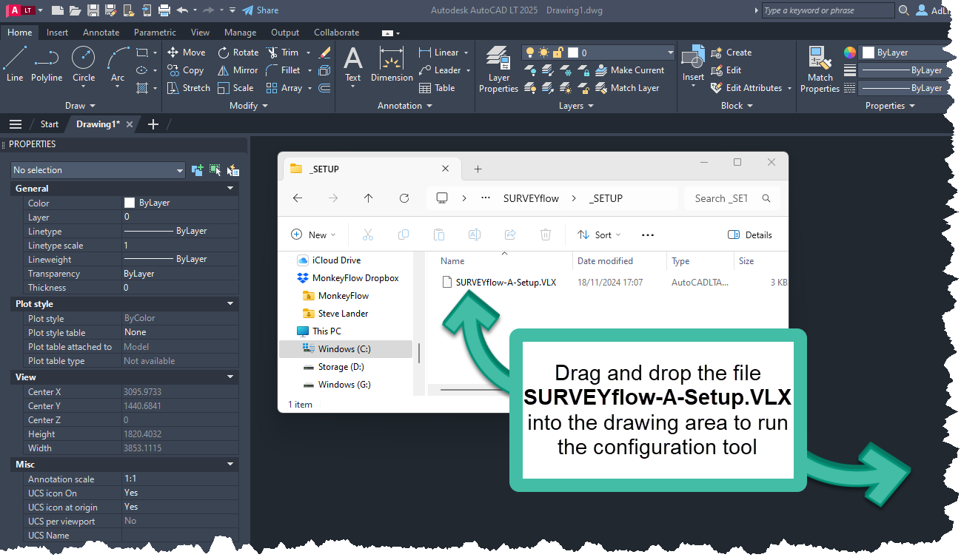Click the Insert block icon

click(693, 64)
